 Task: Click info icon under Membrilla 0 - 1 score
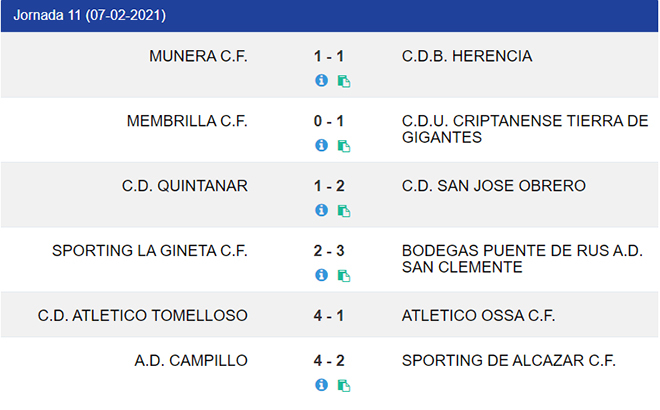[x=322, y=145]
